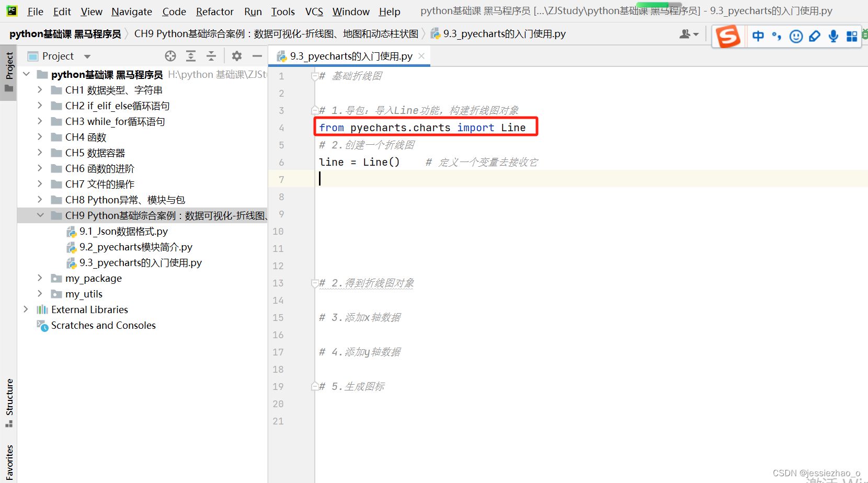Open the Project panel settings gear

tap(236, 56)
